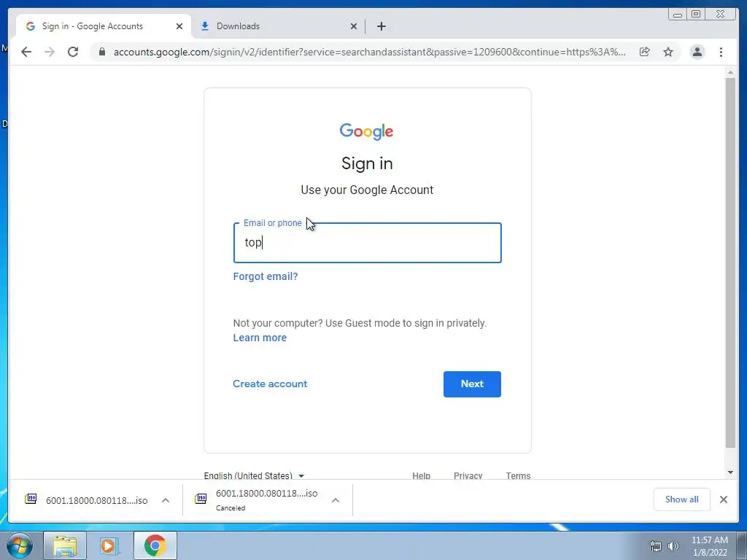Select the Sign in - Google Accounts tab
The height and width of the screenshot is (560, 747).
pyautogui.click(x=102, y=26)
